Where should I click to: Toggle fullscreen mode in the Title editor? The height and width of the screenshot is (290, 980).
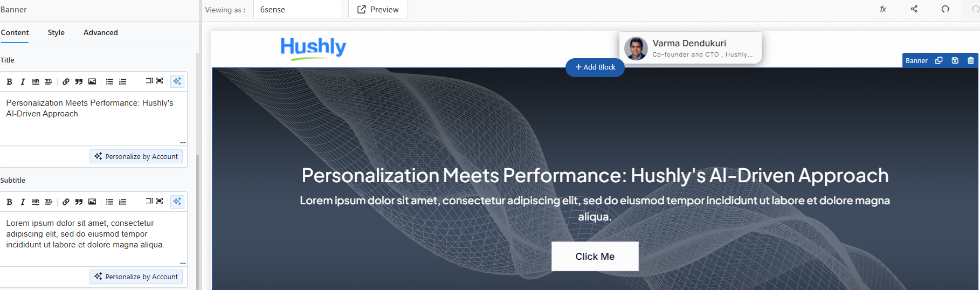(x=160, y=81)
